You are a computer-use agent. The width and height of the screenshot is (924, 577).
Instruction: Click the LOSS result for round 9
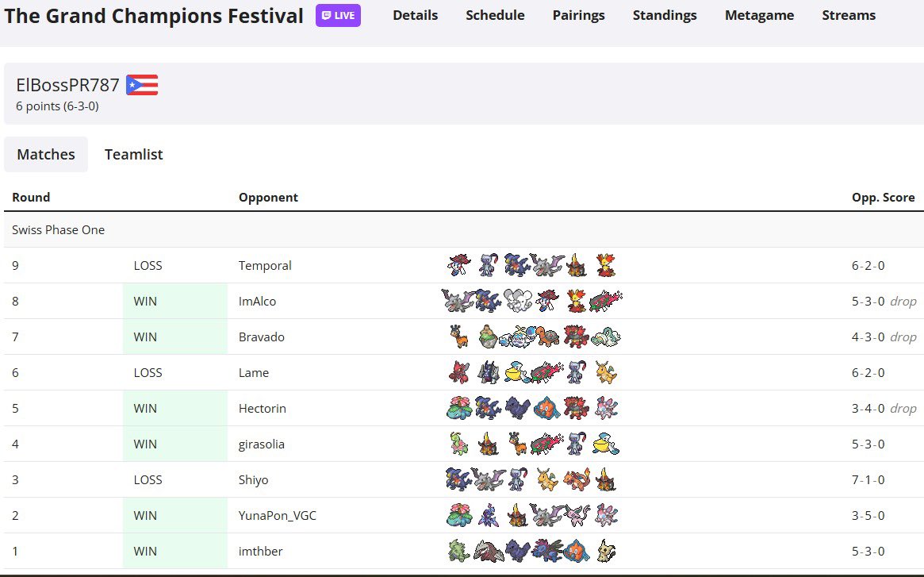tap(148, 266)
